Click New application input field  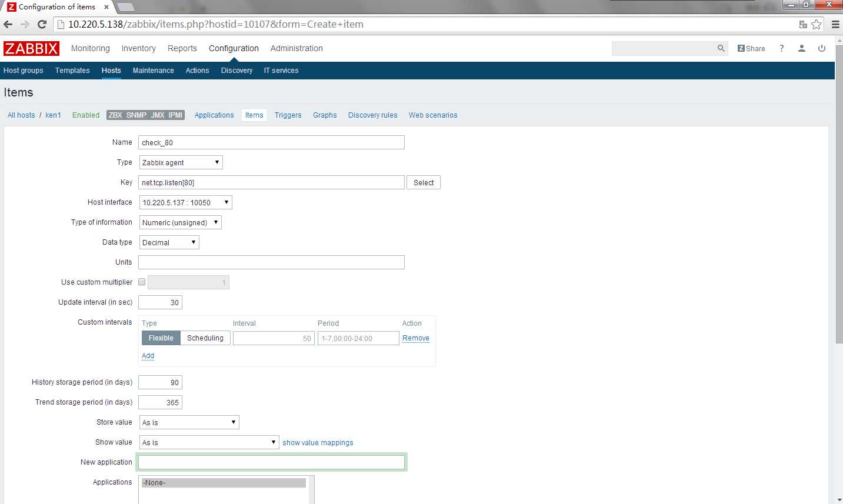pos(271,462)
